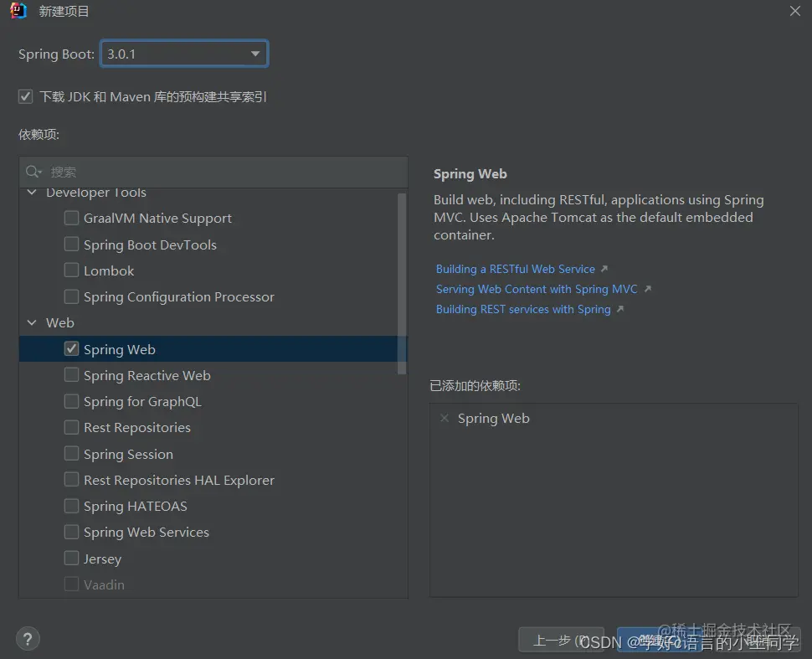Viewport: 812px width, 659px height.
Task: Open the help question mark button
Action: (x=28, y=639)
